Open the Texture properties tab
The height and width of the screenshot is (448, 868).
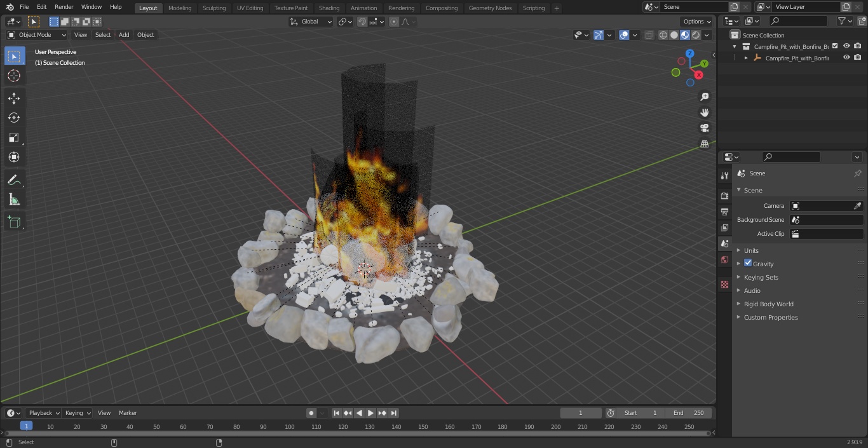724,285
